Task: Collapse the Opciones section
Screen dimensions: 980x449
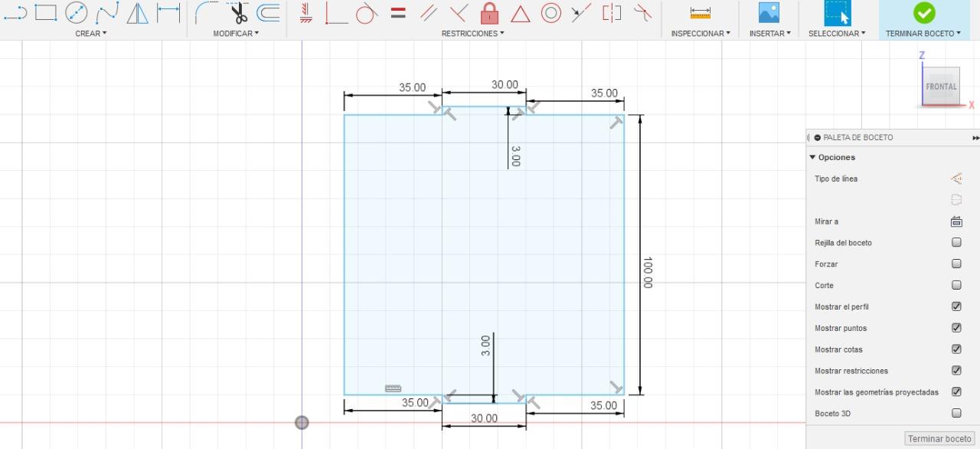Action: point(813,157)
